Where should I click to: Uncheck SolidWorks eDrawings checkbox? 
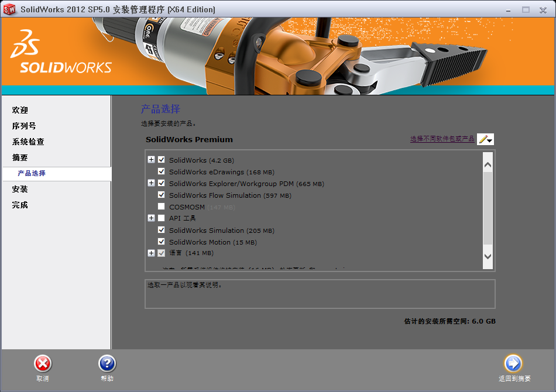(162, 171)
